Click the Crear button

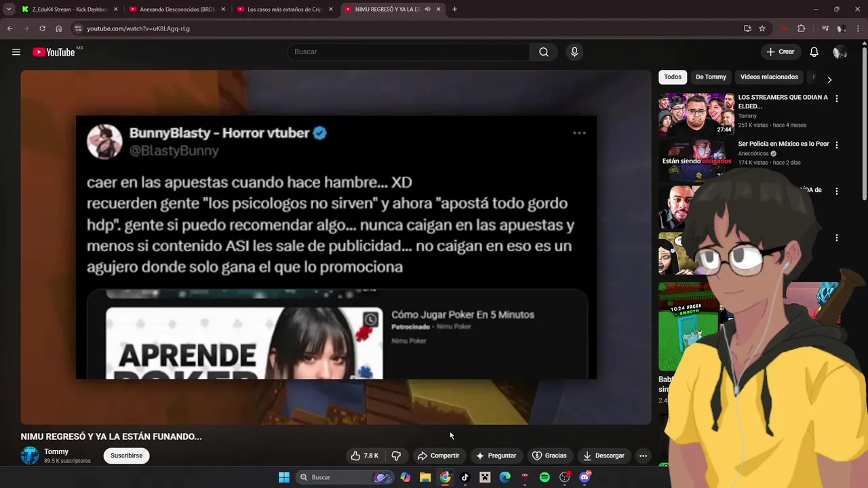click(x=781, y=52)
